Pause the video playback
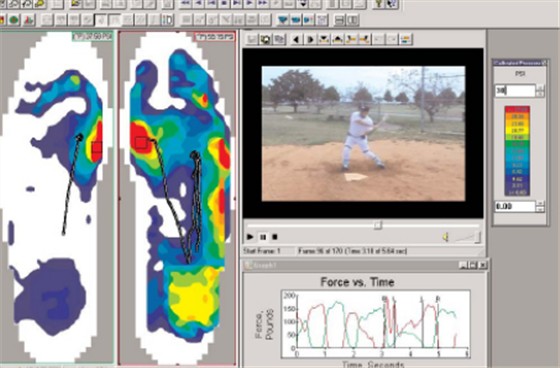The width and height of the screenshot is (560, 368). pos(263,237)
